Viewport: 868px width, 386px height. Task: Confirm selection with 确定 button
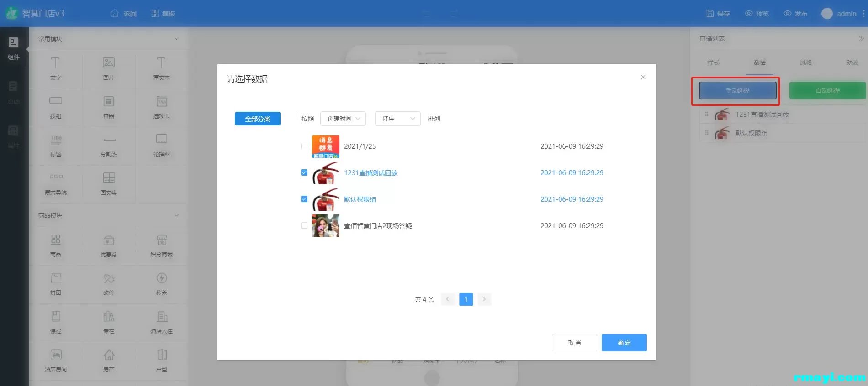(624, 343)
